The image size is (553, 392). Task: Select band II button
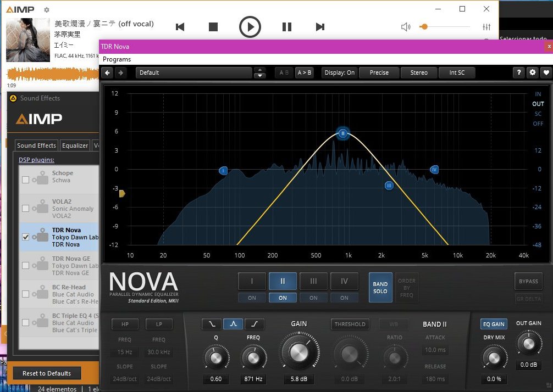click(x=283, y=281)
